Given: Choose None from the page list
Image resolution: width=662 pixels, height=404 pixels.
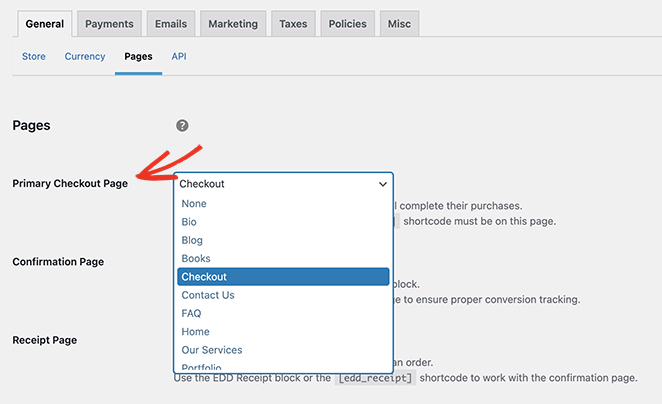Looking at the screenshot, I should [194, 204].
